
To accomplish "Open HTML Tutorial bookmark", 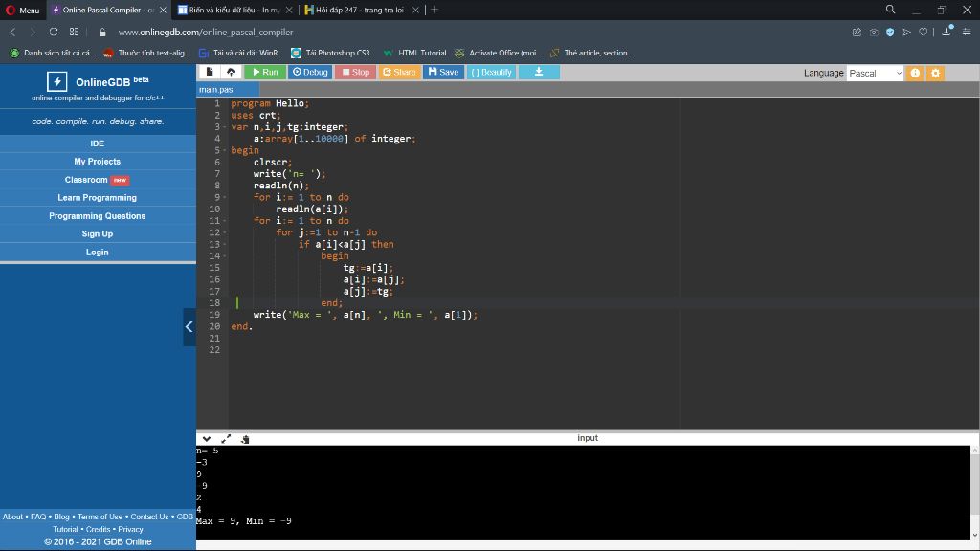I will point(415,54).
